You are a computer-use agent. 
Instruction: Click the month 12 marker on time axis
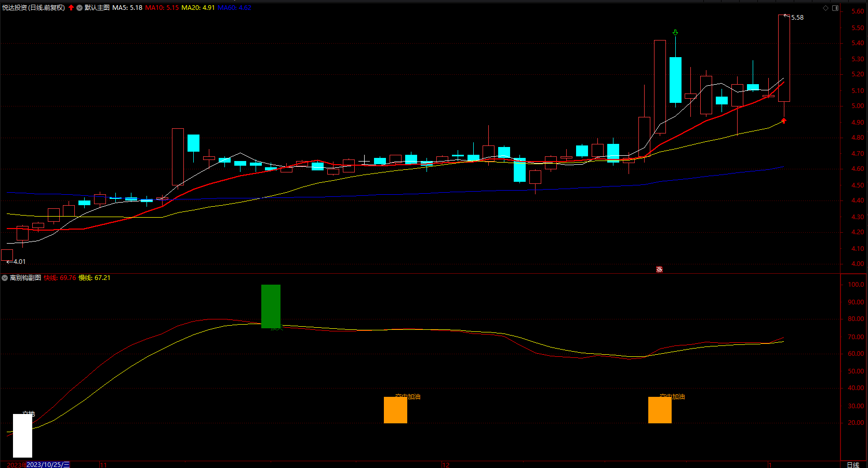click(446, 465)
